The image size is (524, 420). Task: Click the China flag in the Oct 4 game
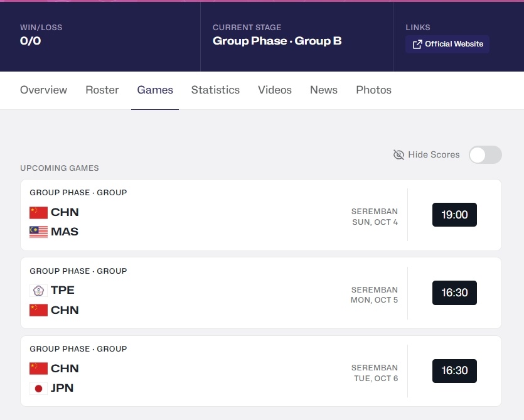tap(38, 213)
